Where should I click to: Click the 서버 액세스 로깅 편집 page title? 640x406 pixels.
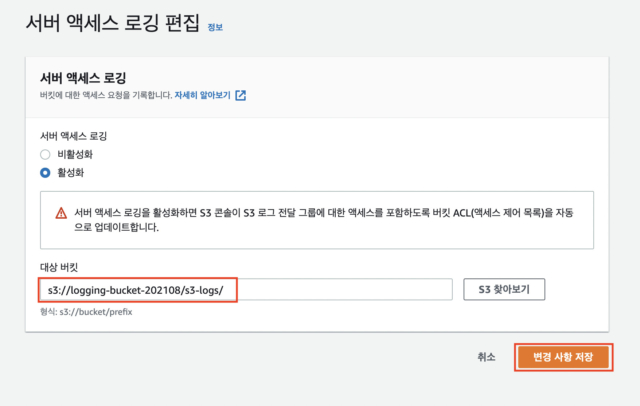tap(113, 23)
